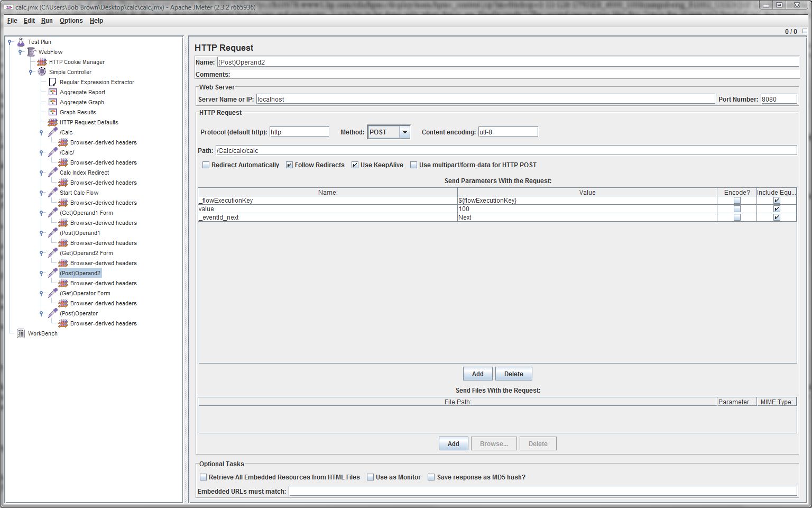Collapse the Simple Controller node
812x508 pixels.
31,72
